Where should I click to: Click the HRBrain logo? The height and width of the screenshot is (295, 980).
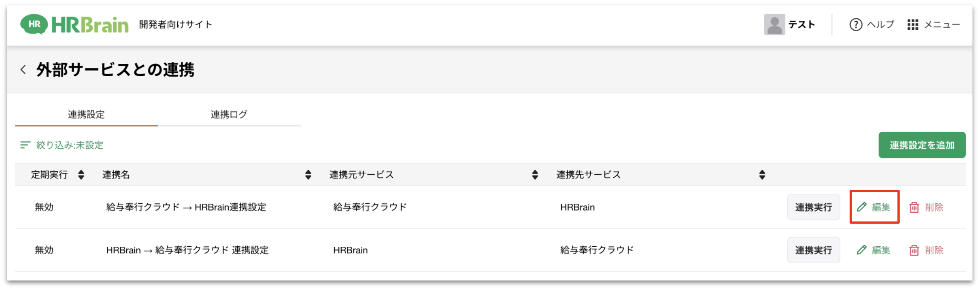[x=74, y=25]
